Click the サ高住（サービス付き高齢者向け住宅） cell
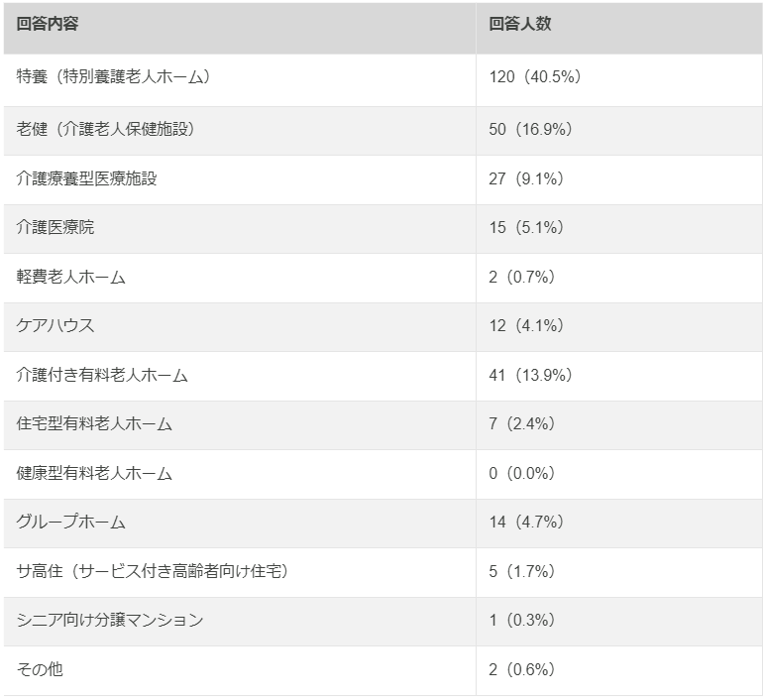Image resolution: width=764 pixels, height=700 pixels. tap(153, 572)
